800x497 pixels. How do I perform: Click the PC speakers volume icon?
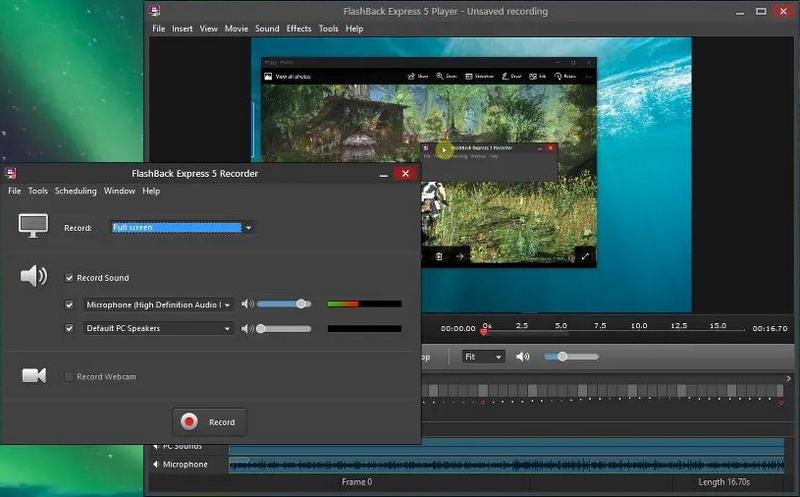click(x=247, y=328)
